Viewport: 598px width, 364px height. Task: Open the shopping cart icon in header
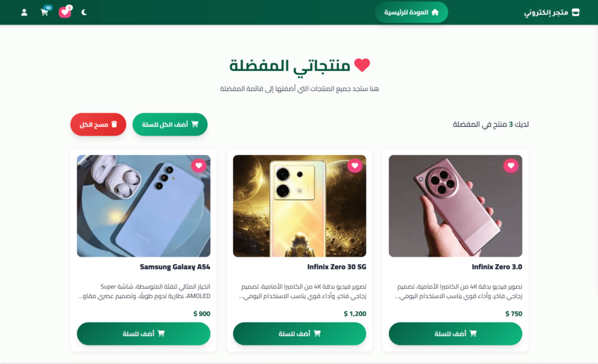point(45,12)
